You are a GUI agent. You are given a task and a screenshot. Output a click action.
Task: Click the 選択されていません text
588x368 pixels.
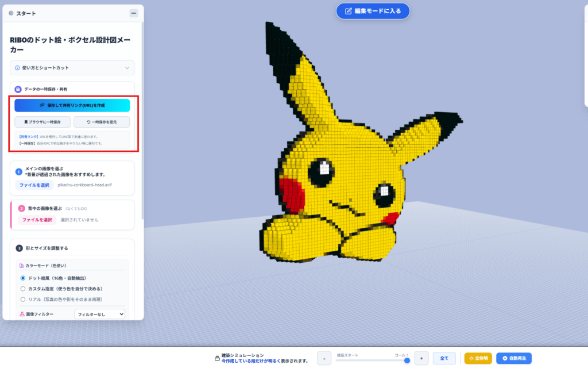(79, 220)
